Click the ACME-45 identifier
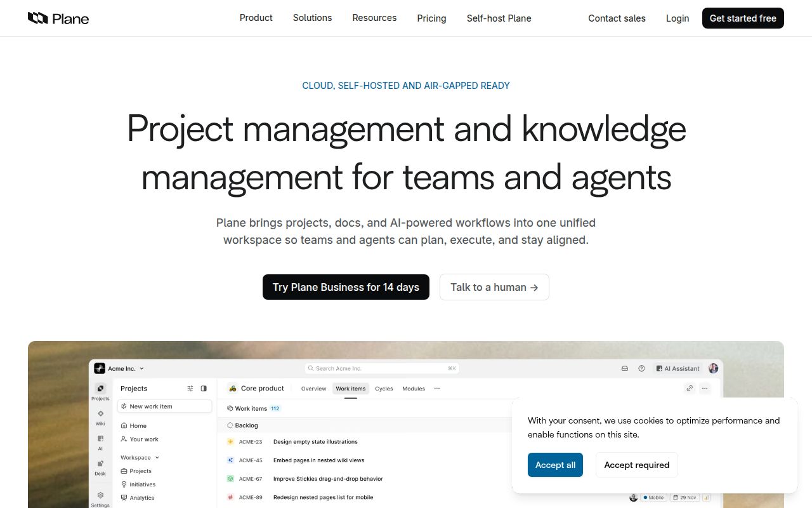The width and height of the screenshot is (812, 508). [x=251, y=460]
